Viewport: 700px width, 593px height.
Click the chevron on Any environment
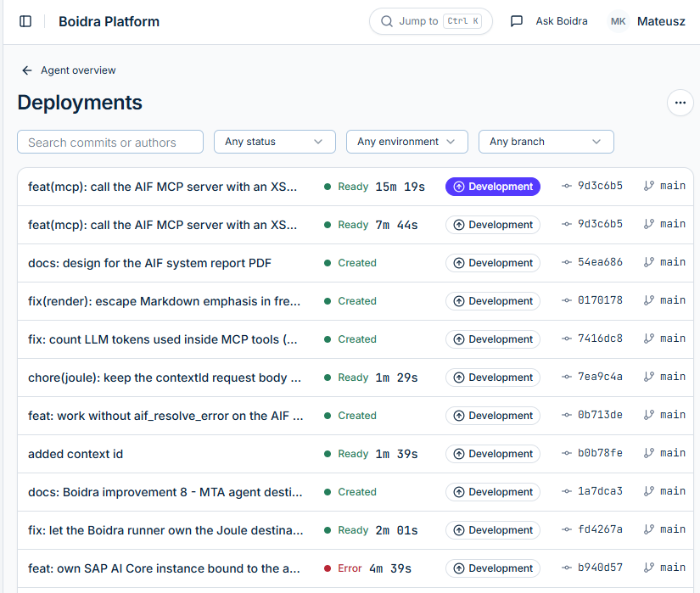tap(451, 142)
